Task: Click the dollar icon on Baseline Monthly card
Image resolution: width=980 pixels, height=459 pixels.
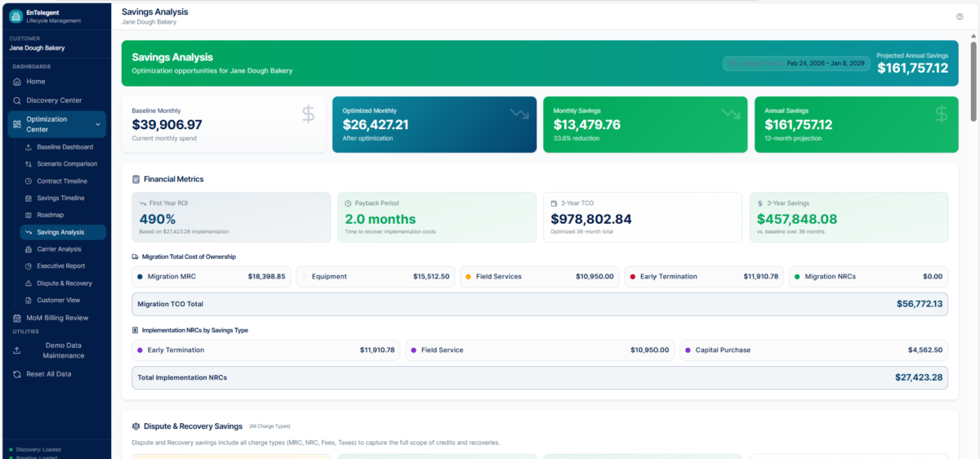Action: point(308,114)
